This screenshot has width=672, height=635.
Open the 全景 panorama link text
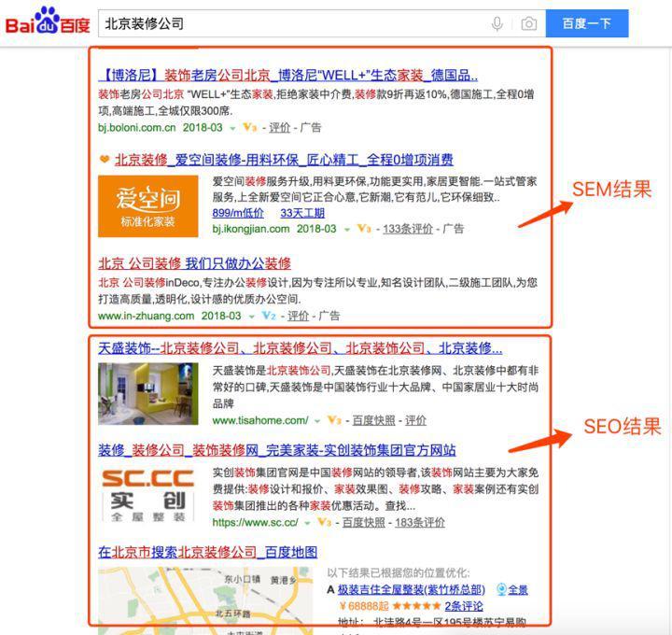[518, 590]
